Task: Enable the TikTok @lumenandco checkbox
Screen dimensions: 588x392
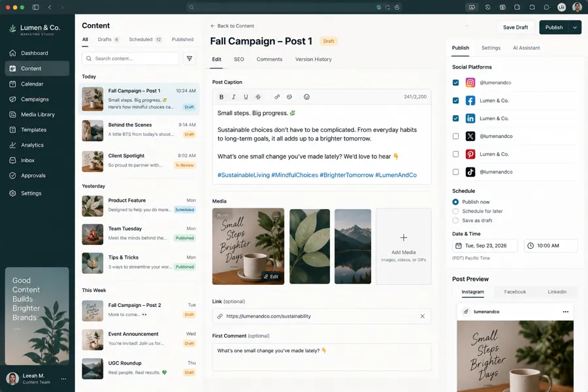Action: pos(455,172)
